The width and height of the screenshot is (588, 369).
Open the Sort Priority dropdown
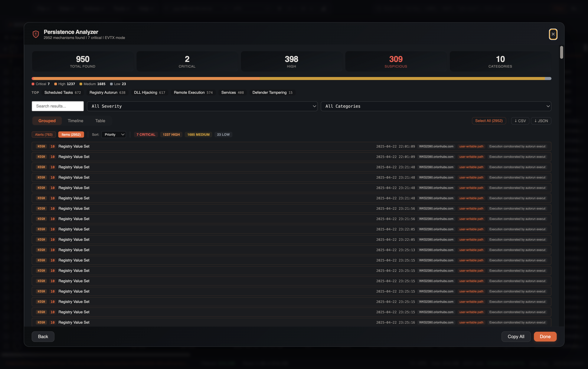114,135
